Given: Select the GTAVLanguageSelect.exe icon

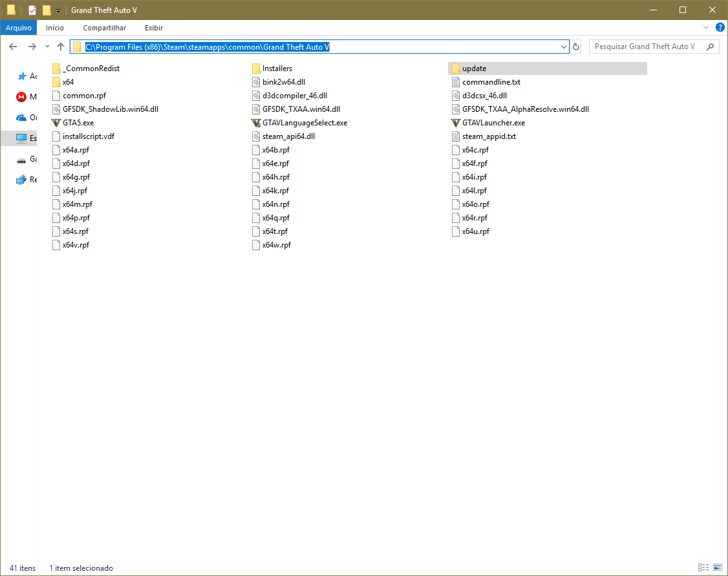Looking at the screenshot, I should pyautogui.click(x=256, y=123).
